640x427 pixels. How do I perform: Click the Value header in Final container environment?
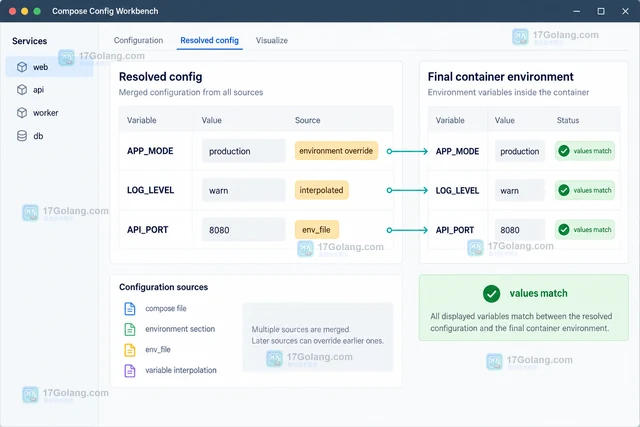[x=505, y=120]
